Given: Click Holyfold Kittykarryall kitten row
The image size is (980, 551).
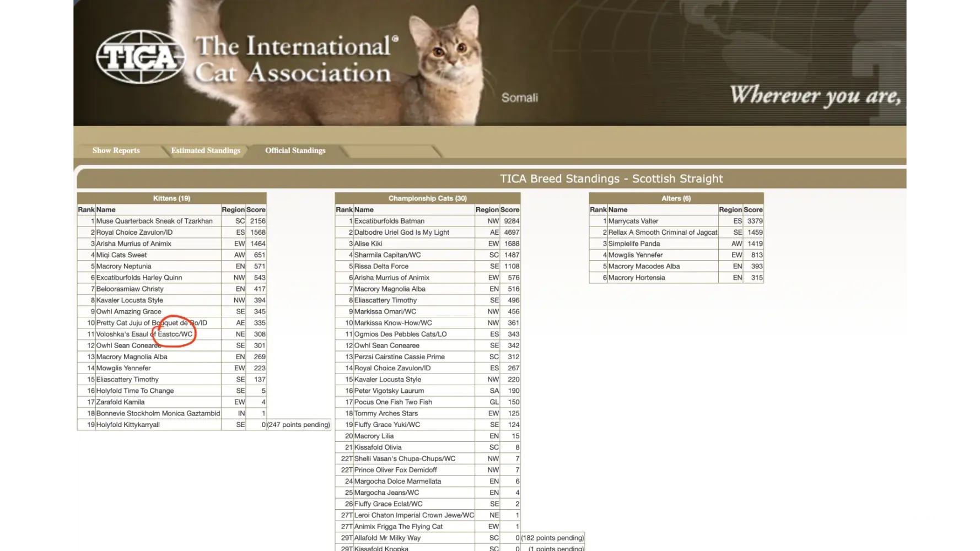Looking at the screenshot, I should click(x=128, y=425).
